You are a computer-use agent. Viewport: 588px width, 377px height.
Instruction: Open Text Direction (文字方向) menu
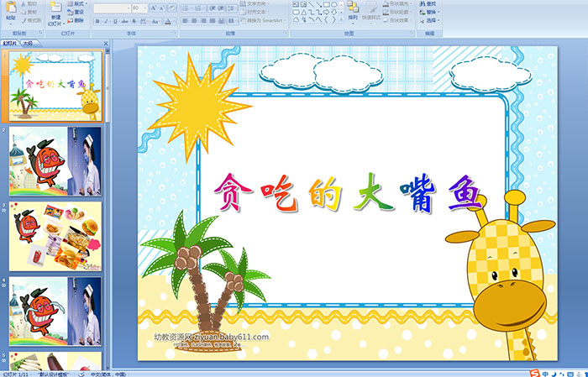click(255, 3)
